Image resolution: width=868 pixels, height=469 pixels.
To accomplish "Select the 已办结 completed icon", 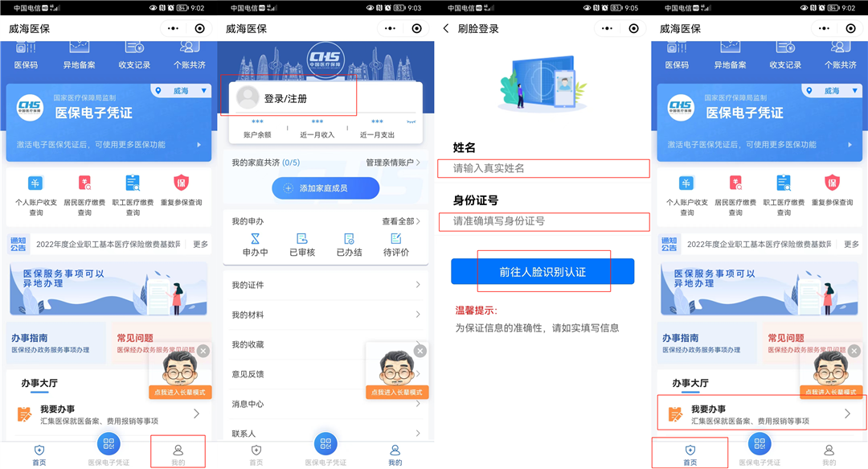I will [349, 239].
